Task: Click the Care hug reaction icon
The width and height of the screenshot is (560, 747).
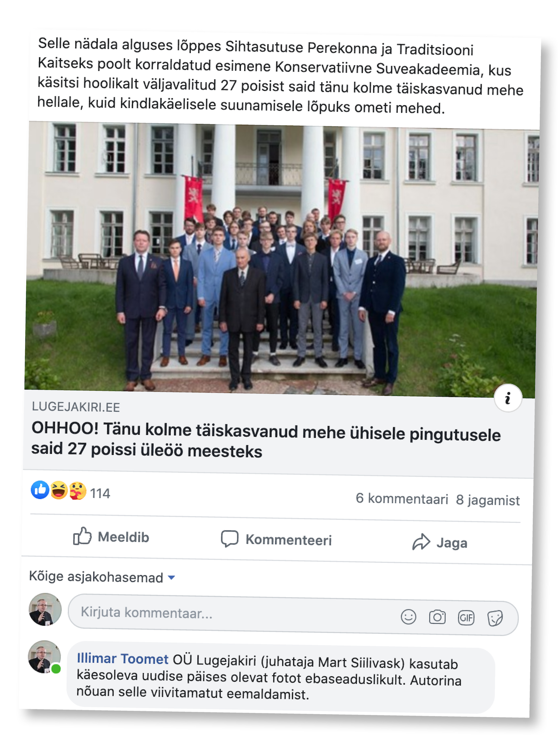Action: click(x=77, y=491)
